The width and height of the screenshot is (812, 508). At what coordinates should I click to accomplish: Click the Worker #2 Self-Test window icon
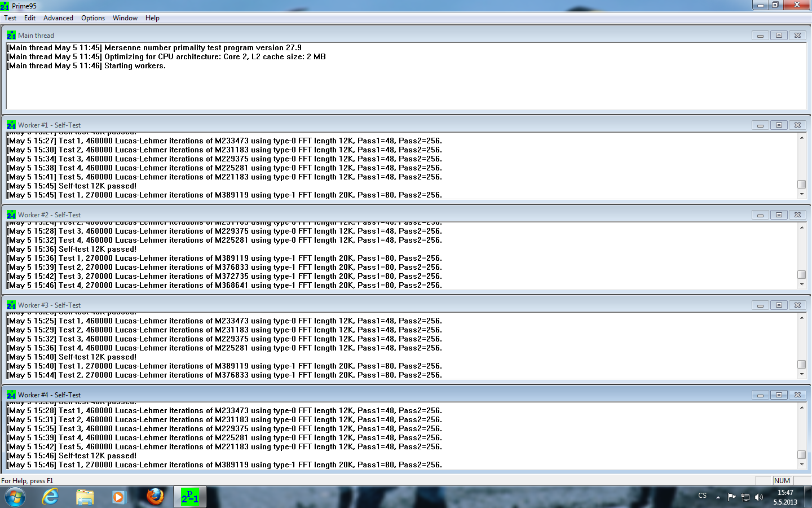(x=11, y=215)
